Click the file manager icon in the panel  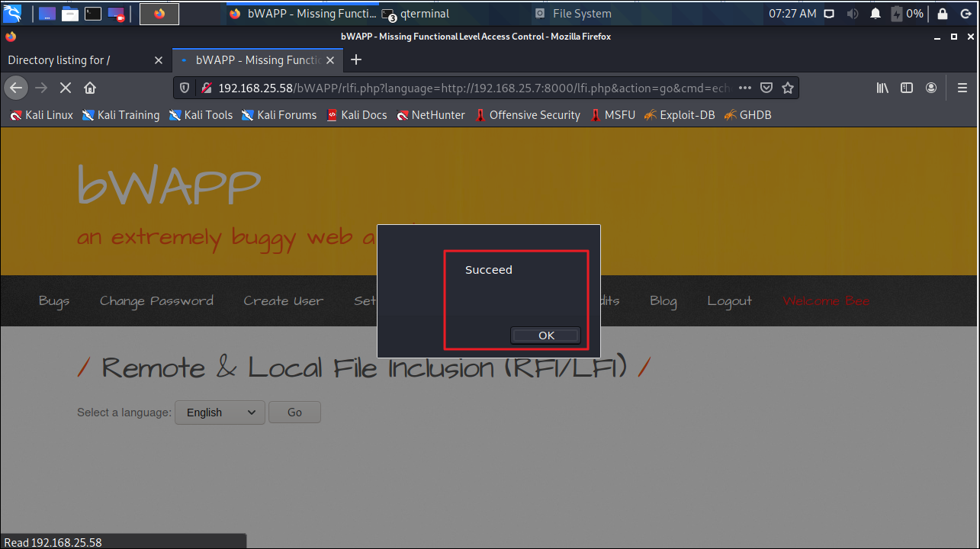(70, 14)
